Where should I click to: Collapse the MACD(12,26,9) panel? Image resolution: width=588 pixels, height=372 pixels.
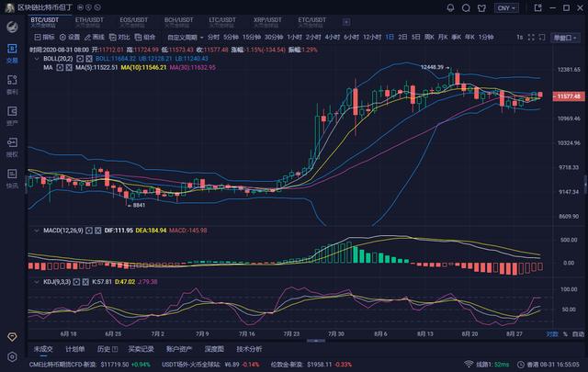pos(37,231)
